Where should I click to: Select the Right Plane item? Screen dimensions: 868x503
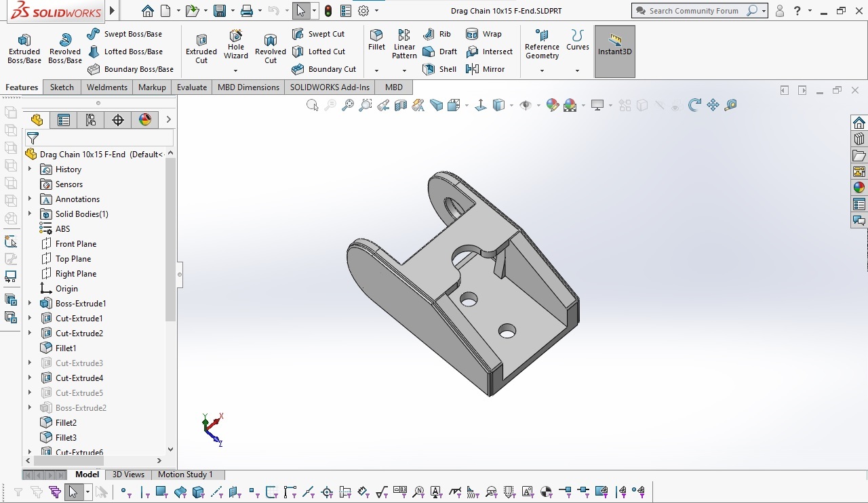click(x=68, y=273)
